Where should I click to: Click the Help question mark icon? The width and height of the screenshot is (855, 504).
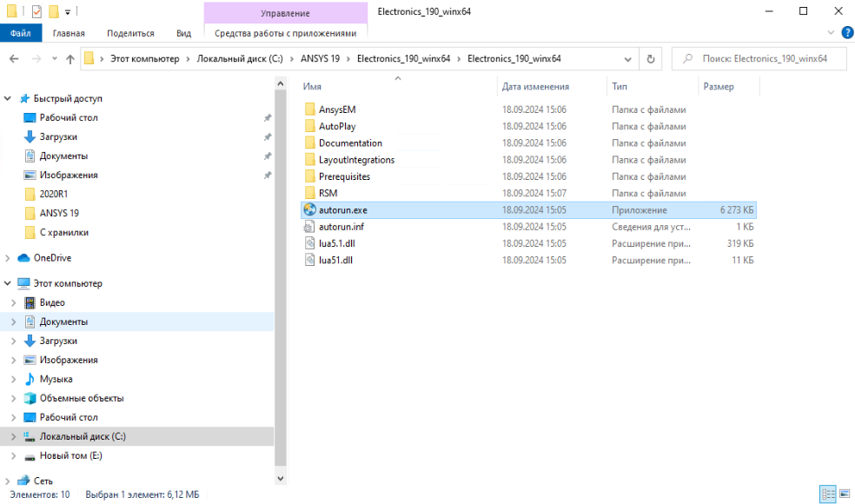tap(847, 33)
